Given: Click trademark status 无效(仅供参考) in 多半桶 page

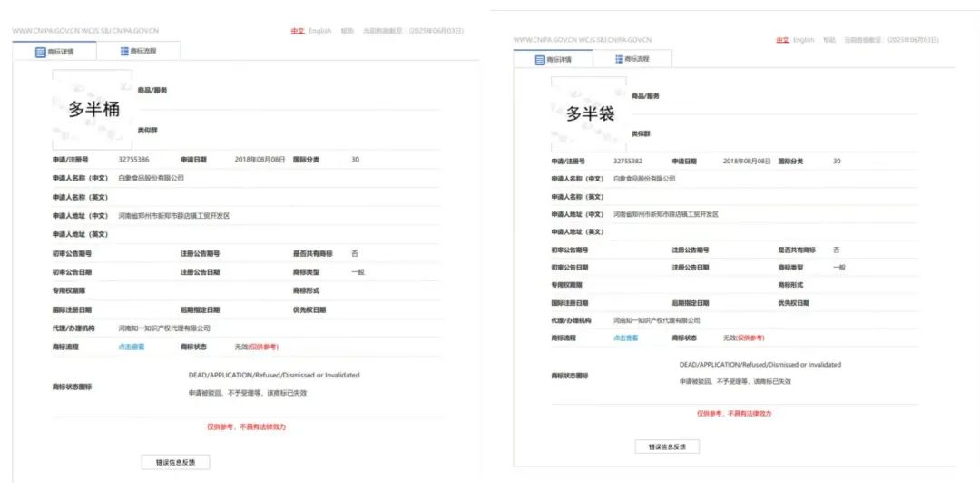Looking at the screenshot, I should 256,347.
